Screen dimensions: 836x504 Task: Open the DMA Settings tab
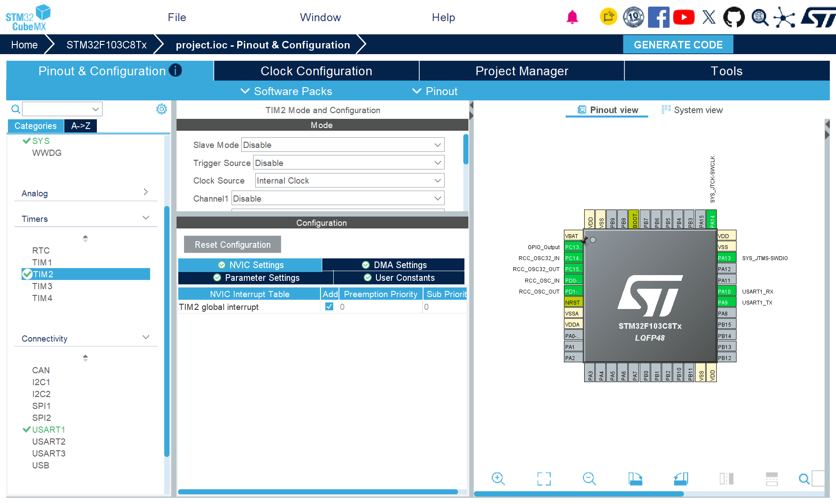pyautogui.click(x=394, y=265)
